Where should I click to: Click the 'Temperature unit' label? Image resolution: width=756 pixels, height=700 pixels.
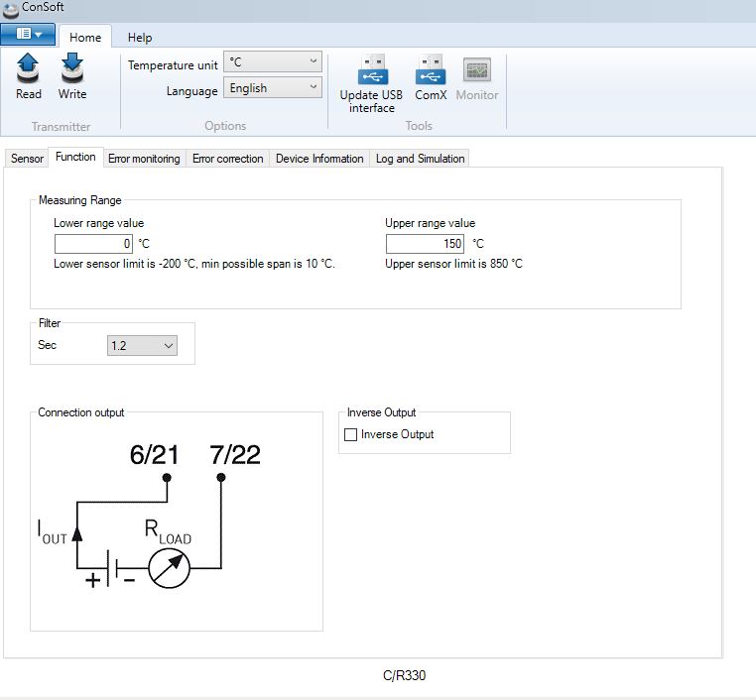click(x=173, y=65)
